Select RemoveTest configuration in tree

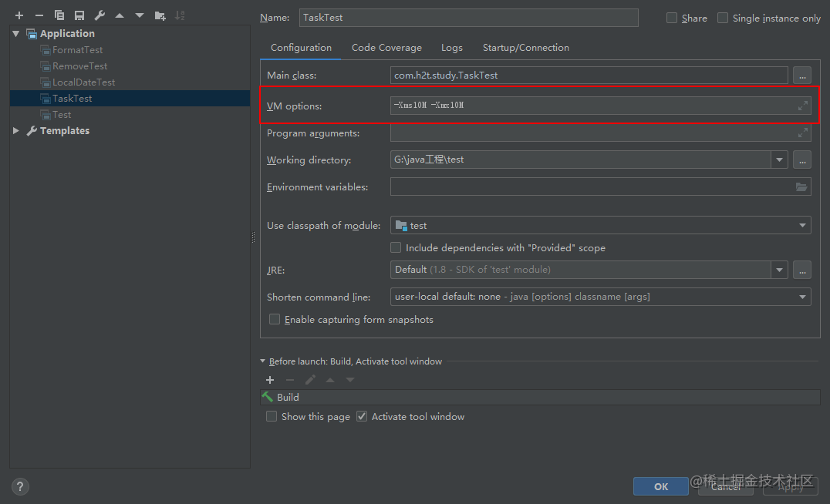(x=79, y=66)
